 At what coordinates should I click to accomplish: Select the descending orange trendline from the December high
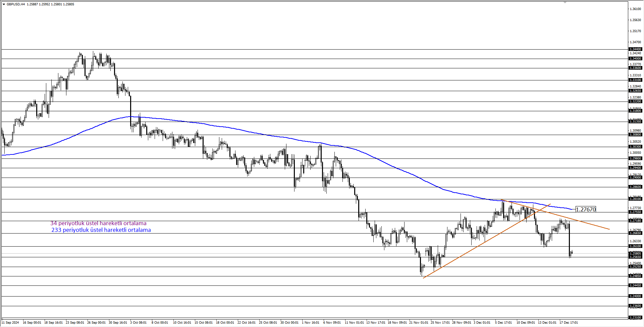(555, 215)
